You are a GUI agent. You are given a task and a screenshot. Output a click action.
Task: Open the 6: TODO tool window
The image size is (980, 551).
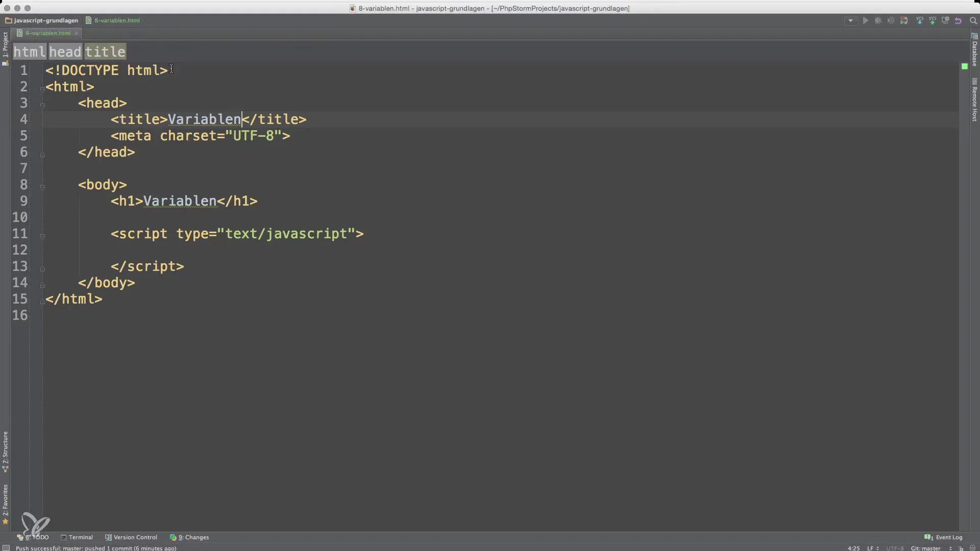tap(33, 537)
